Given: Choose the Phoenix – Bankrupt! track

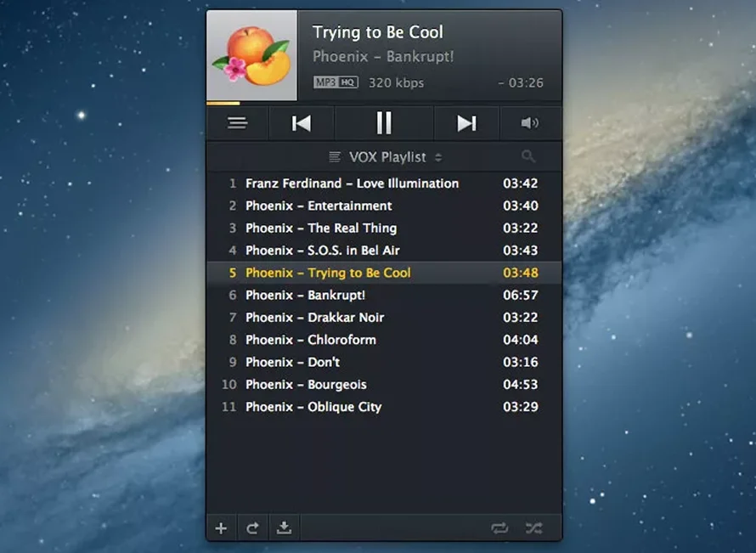Looking at the screenshot, I should click(x=305, y=295).
